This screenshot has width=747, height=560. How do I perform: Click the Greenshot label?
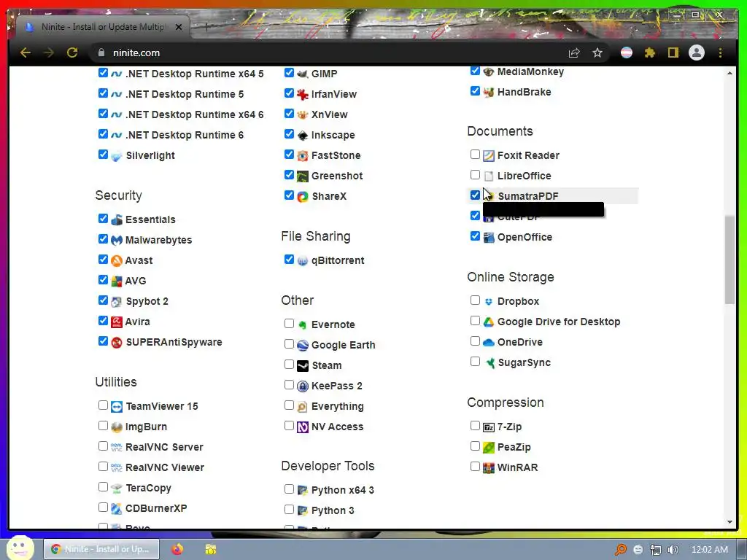(337, 176)
